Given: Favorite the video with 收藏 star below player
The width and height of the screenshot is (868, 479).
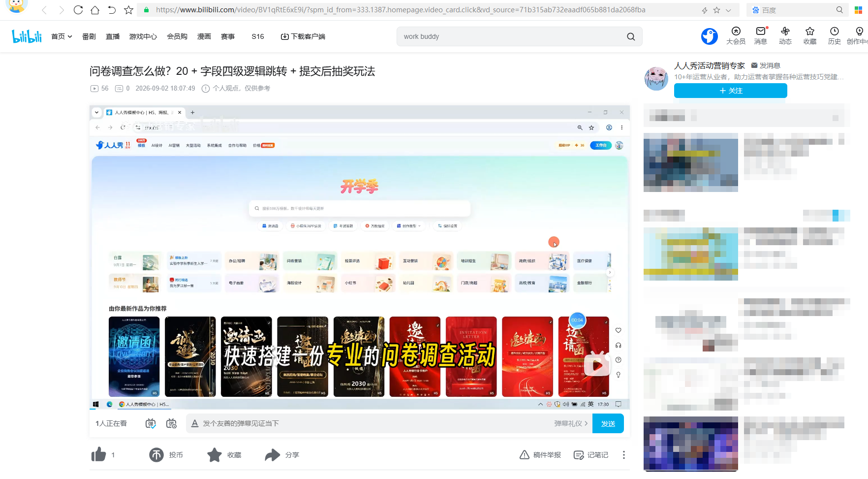Looking at the screenshot, I should coord(215,455).
